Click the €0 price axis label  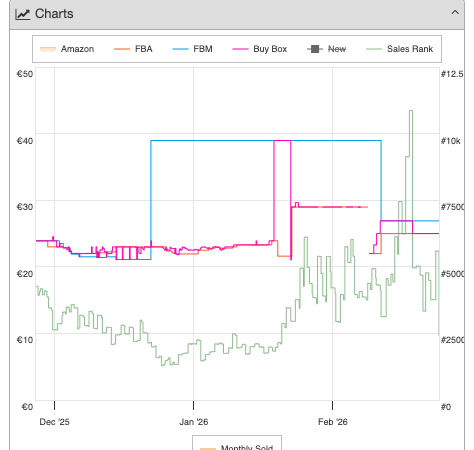[27, 407]
